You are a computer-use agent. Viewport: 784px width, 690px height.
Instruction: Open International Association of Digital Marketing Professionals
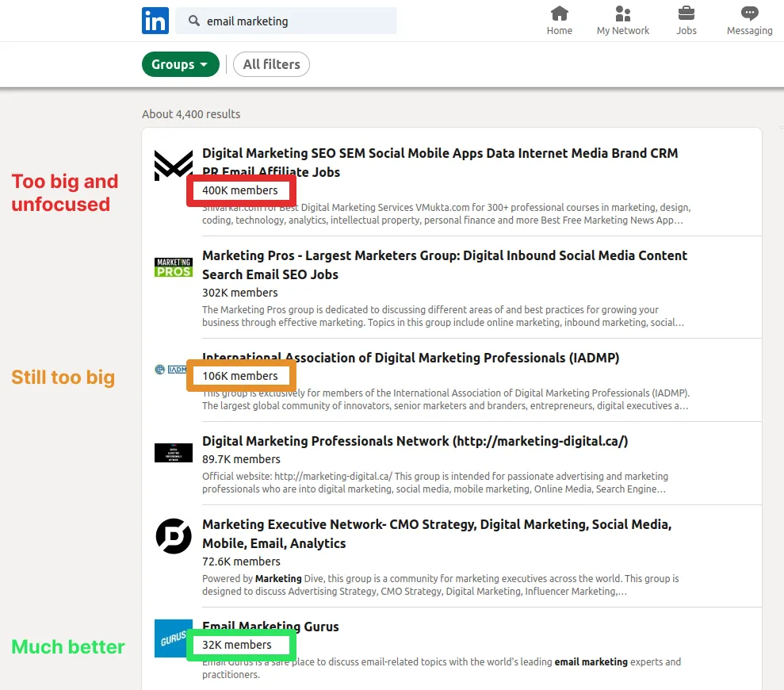(x=411, y=358)
